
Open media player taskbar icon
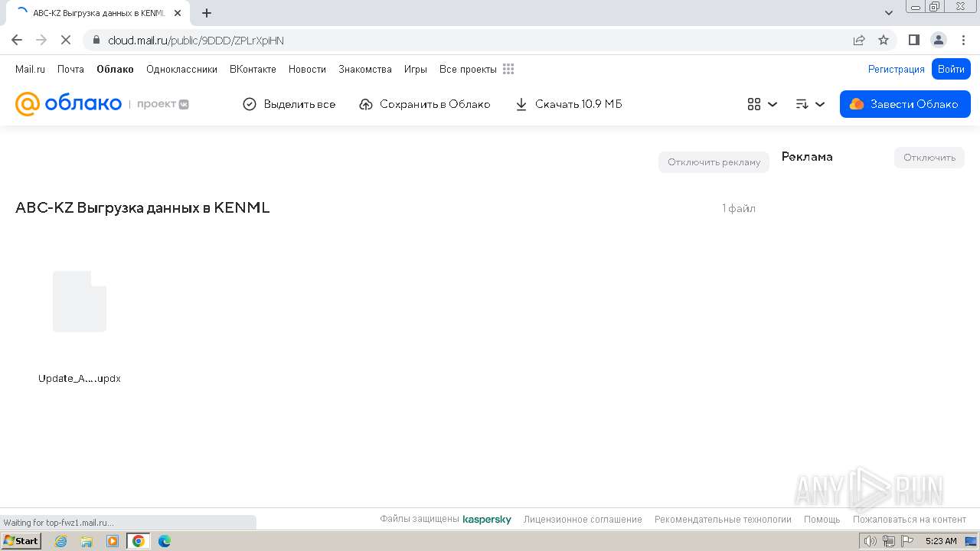tap(113, 541)
